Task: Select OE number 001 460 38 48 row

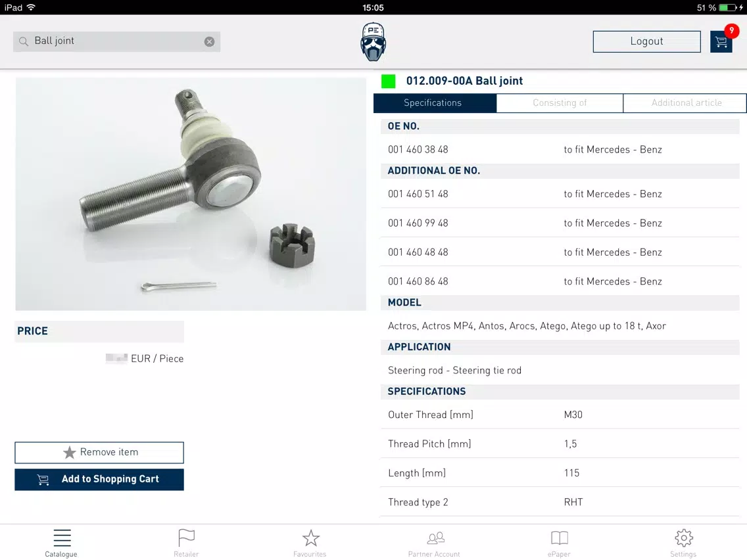Action: click(560, 149)
